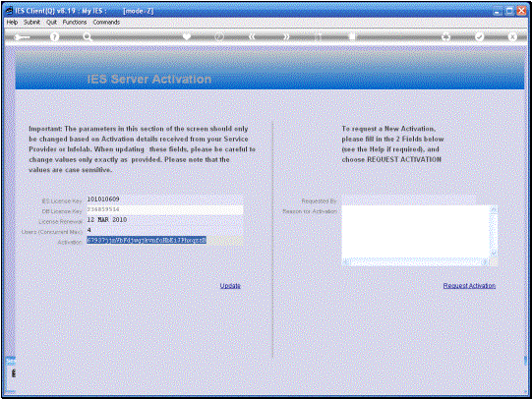Image resolution: width=532 pixels, height=399 pixels.
Task: Close the IES Client window
Action: [x=521, y=11]
